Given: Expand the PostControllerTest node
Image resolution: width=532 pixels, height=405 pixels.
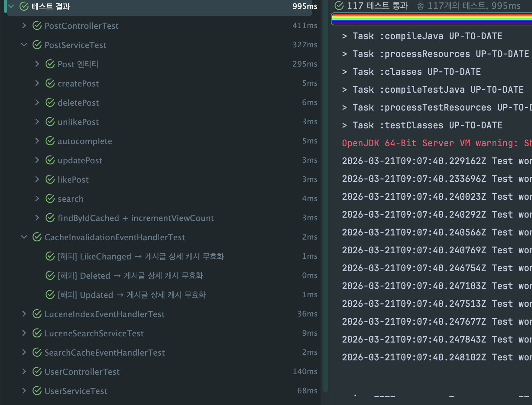Looking at the screenshot, I should coord(24,26).
